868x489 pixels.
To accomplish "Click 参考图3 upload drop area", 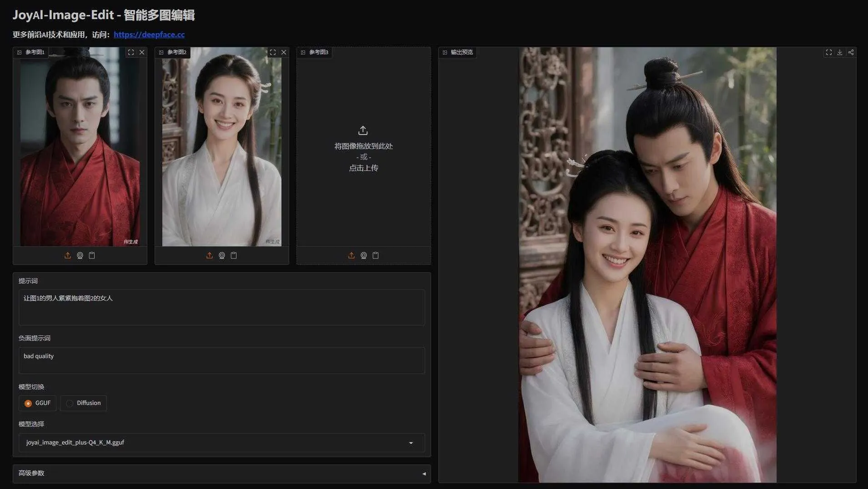I will point(364,149).
